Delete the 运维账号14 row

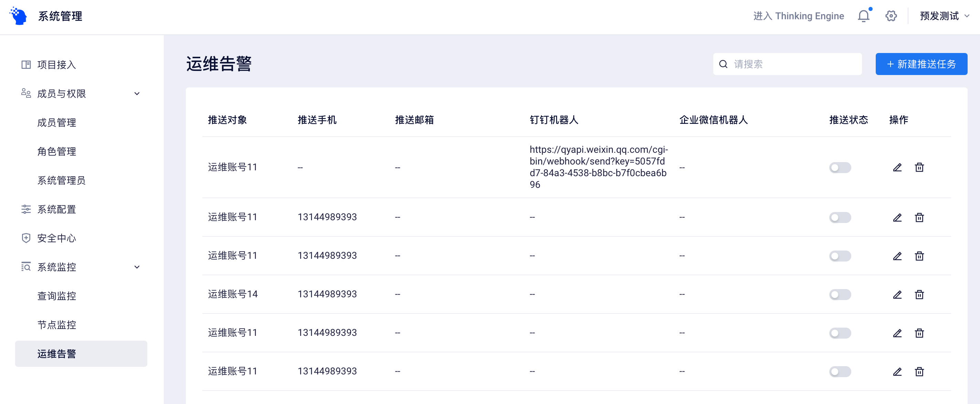click(x=919, y=295)
